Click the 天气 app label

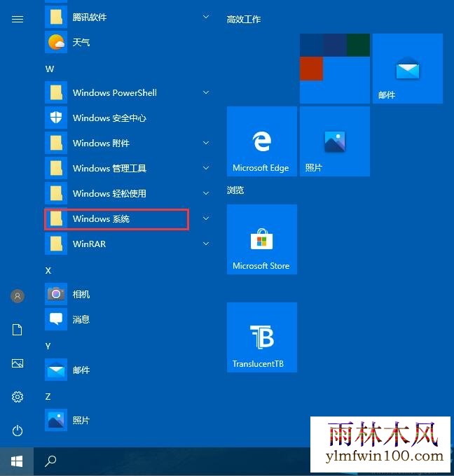81,42
